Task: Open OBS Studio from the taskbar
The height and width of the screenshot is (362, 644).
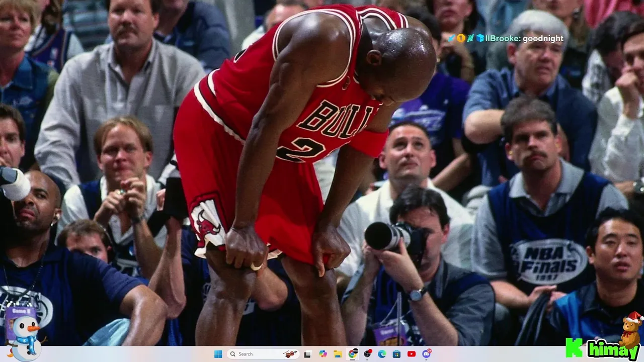Action: [x=368, y=354]
